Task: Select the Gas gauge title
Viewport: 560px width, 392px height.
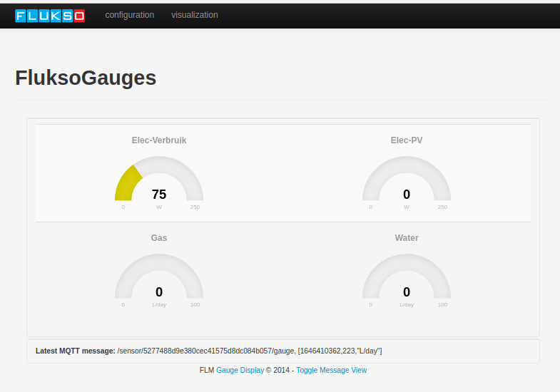Action: coord(159,238)
